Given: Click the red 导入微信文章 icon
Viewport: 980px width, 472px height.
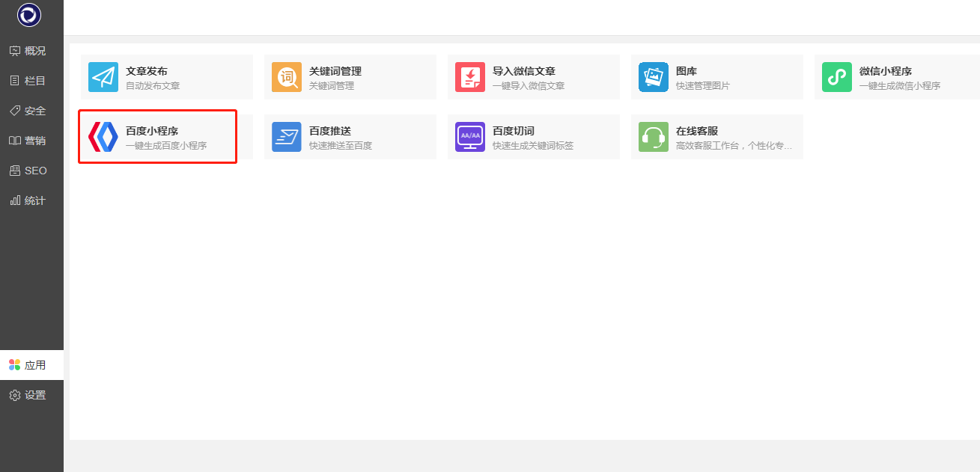Looking at the screenshot, I should click(470, 77).
